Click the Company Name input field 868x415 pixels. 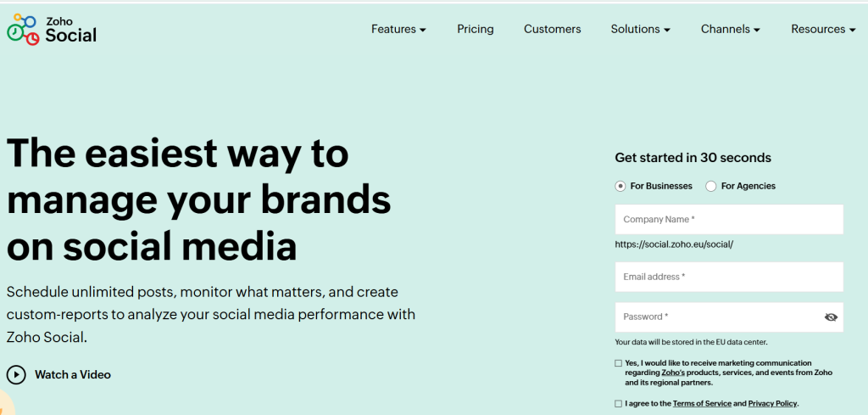click(729, 219)
